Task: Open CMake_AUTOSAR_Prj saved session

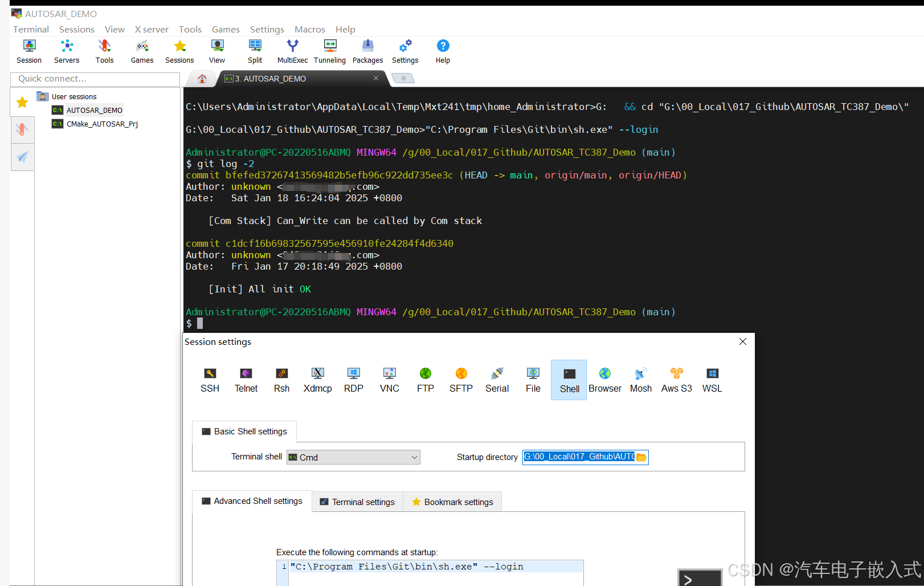Action: [95, 124]
